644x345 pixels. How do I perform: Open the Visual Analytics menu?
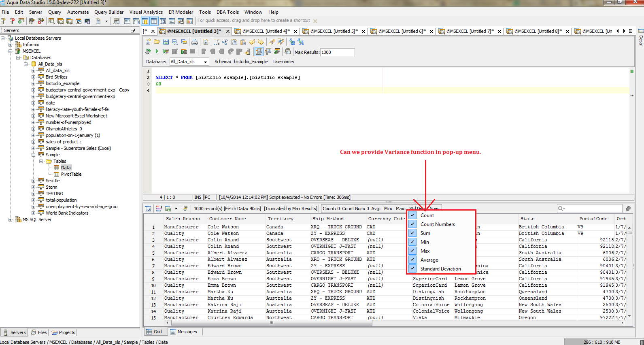146,12
